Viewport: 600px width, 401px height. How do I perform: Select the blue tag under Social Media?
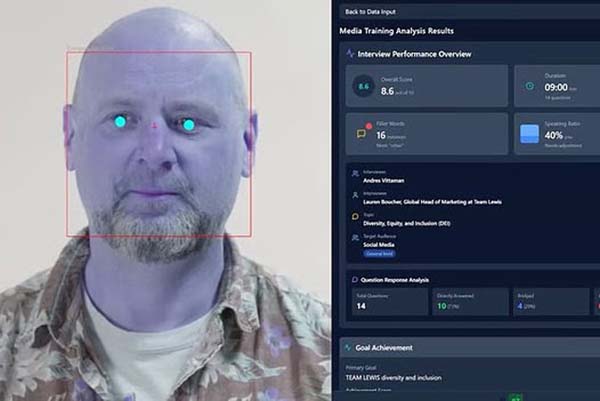[x=380, y=254]
